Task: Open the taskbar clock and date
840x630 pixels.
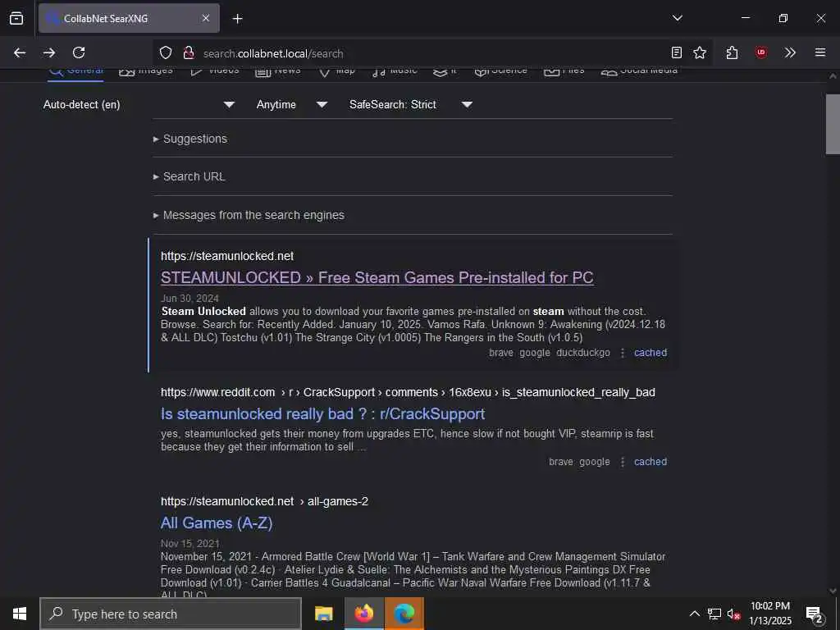Action: point(769,614)
